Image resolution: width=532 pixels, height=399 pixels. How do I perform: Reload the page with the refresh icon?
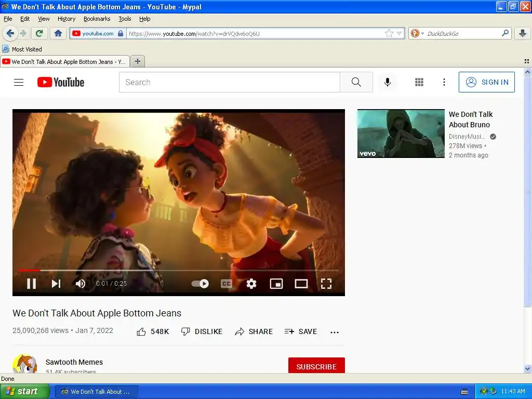39,33
